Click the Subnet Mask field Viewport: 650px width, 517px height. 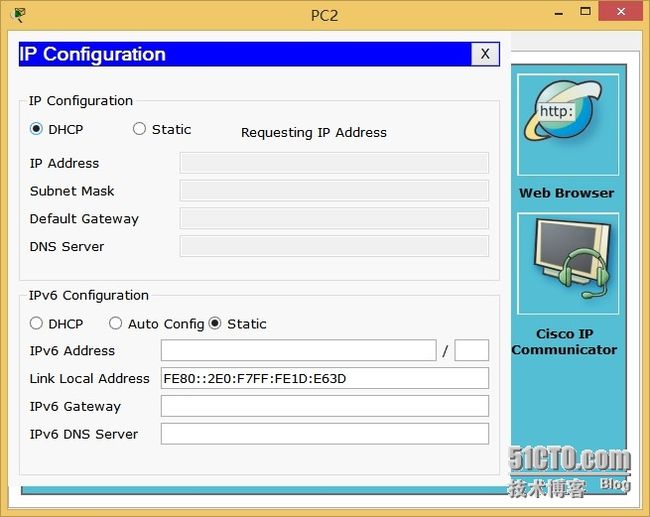click(x=334, y=191)
